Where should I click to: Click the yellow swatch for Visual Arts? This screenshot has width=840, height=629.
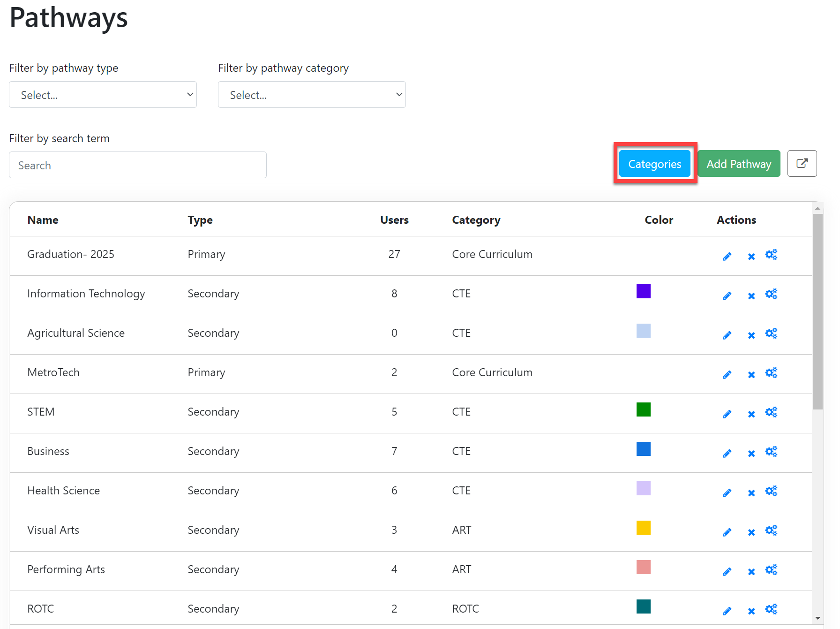point(644,528)
